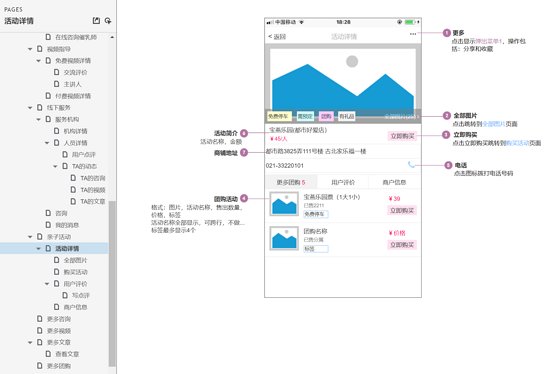This screenshot has height=374, width=550.
Task: Click the first group-buy item thumbnail
Action: (284, 204)
